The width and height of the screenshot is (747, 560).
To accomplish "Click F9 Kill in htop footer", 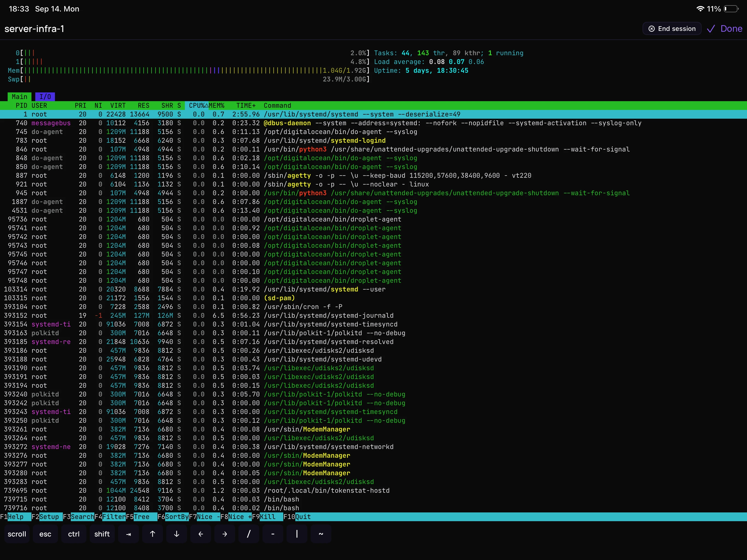I will pos(267,517).
